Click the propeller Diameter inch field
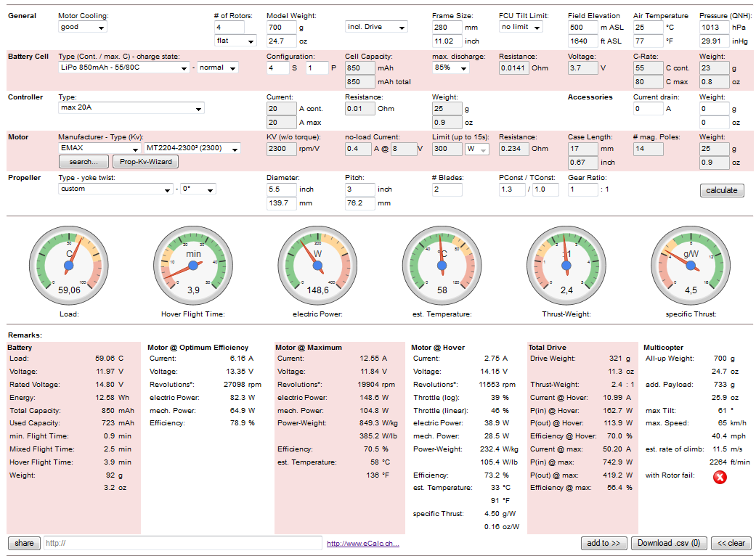Image resolution: width=756 pixels, height=556 pixels. coord(281,189)
